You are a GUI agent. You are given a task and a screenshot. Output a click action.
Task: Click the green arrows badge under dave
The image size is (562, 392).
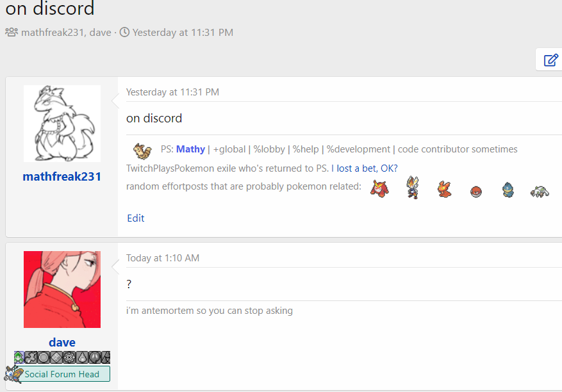(x=19, y=357)
